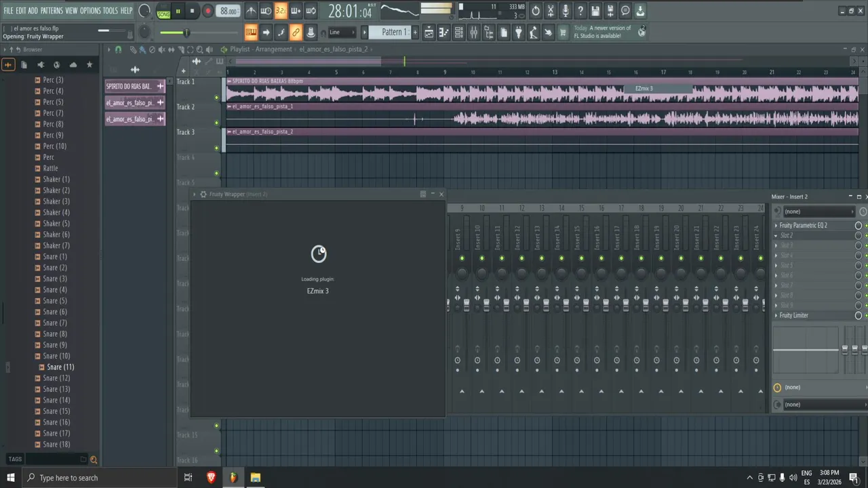This screenshot has height=488, width=868.
Task: Toggle the wait-for-input icon beside the metronome
Action: click(x=266, y=11)
